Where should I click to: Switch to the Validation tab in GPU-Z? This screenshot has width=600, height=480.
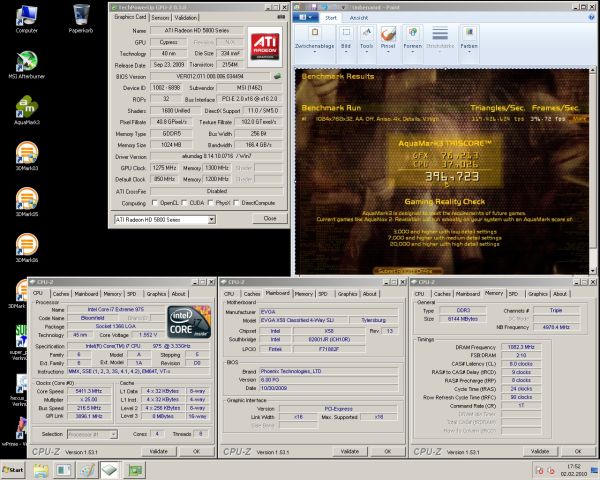click(186, 18)
